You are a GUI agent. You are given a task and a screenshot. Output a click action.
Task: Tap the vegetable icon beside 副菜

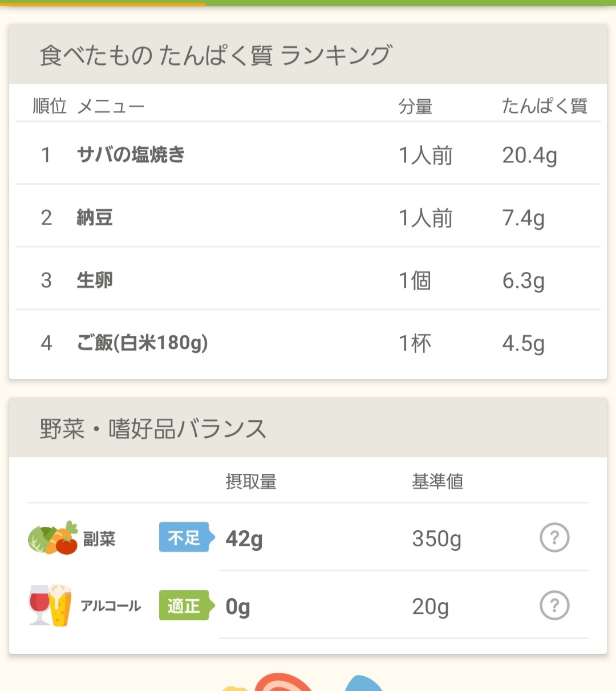click(x=53, y=538)
